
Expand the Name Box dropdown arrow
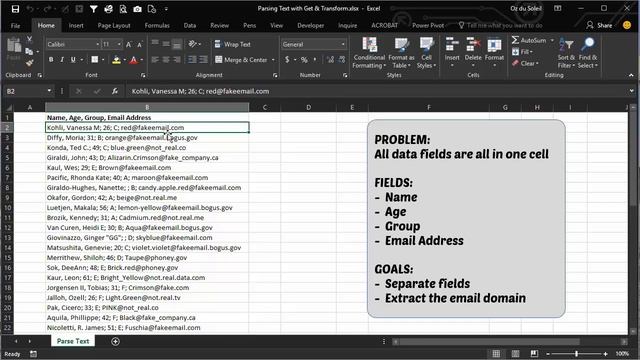pyautogui.click(x=49, y=91)
